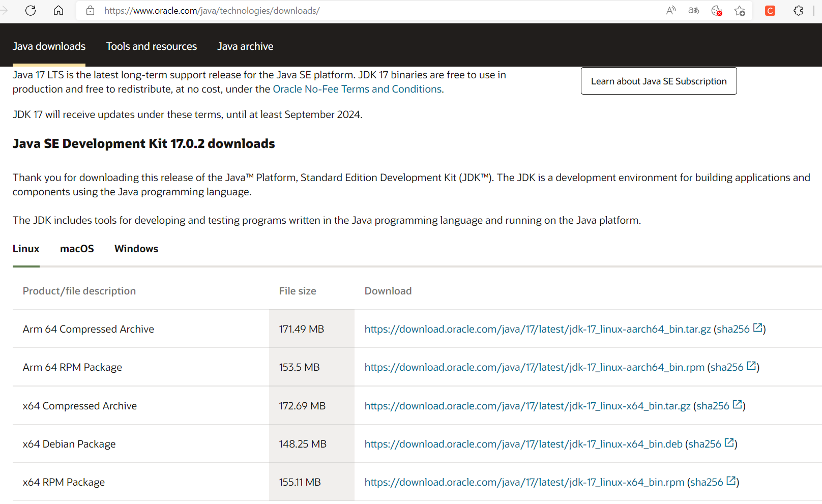
Task: Open sha256 external icon for x64 deb
Action: point(729,443)
